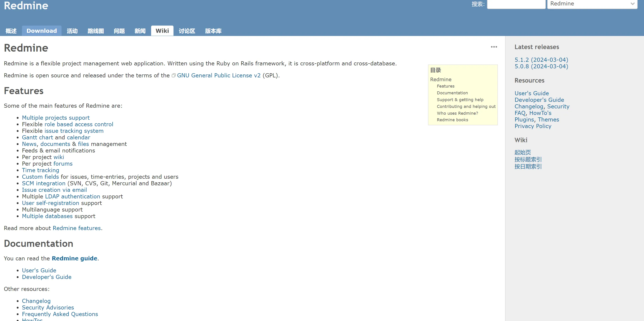644x321 pixels.
Task: Focus the search input field
Action: [516, 4]
